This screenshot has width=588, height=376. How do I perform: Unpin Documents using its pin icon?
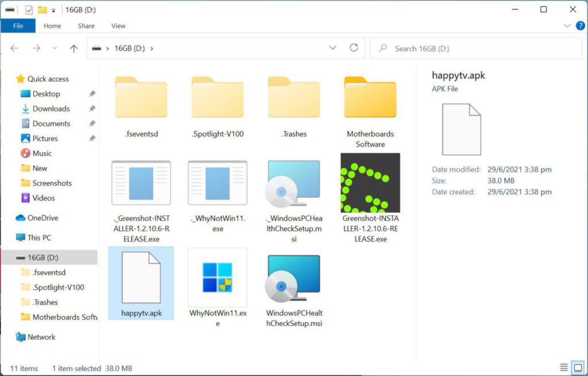tap(92, 124)
